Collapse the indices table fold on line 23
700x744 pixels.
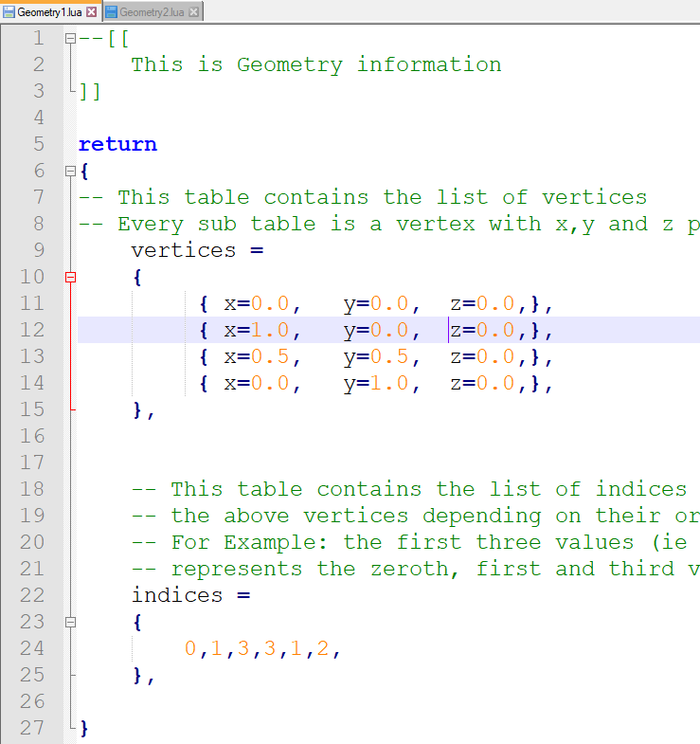pos(70,622)
